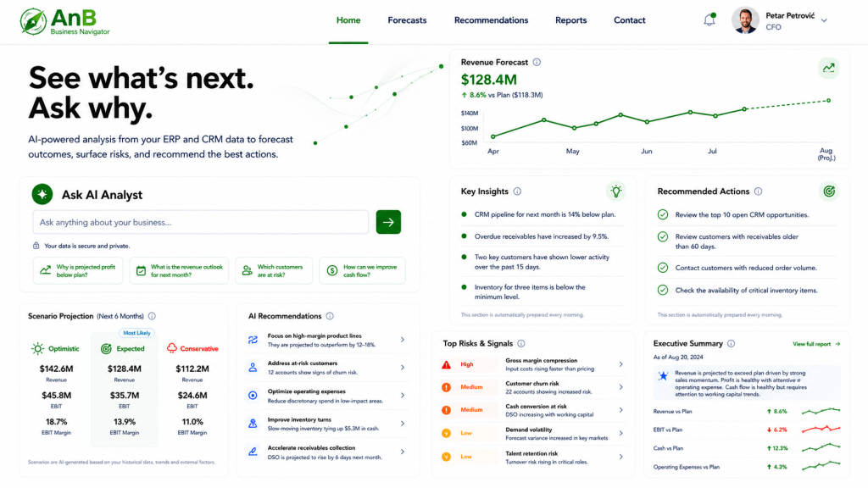The height and width of the screenshot is (488, 868).
Task: Click the lock icon by data secure note
Action: point(36,246)
